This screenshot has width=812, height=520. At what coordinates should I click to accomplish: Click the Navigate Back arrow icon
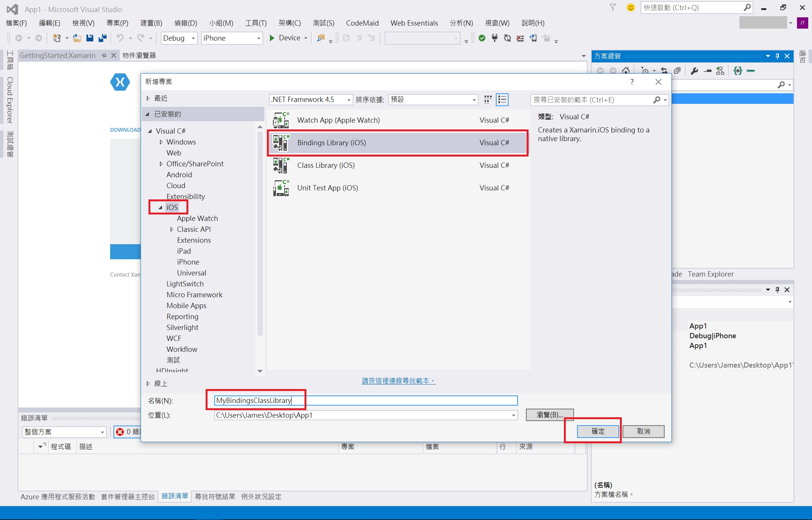pyautogui.click(x=18, y=38)
